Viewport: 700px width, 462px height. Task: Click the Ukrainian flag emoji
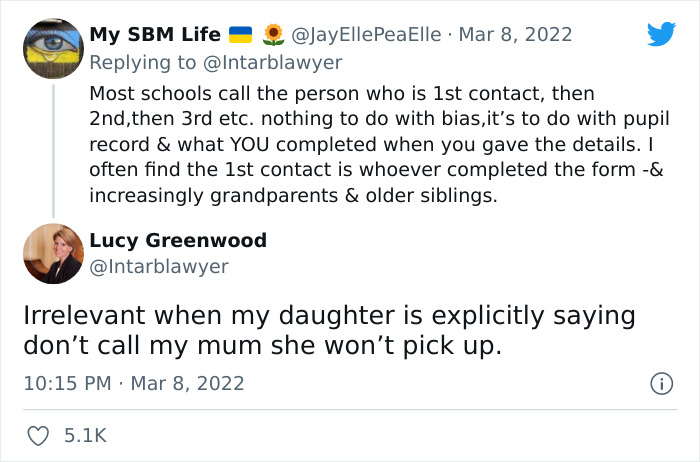pos(241,35)
